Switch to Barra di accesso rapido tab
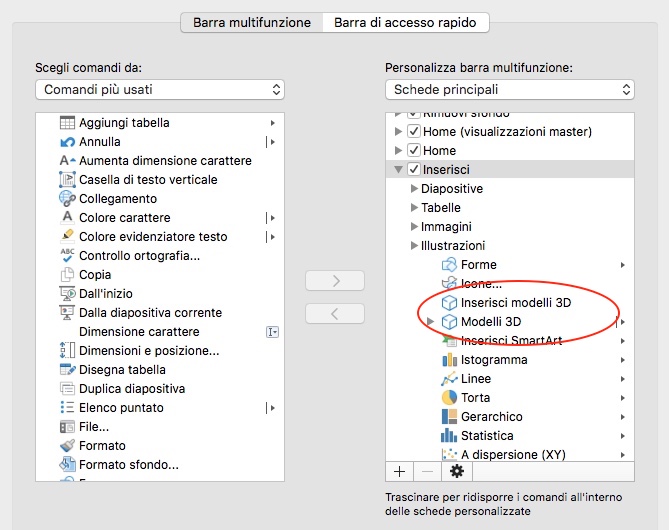This screenshot has height=530, width=669. [x=405, y=23]
